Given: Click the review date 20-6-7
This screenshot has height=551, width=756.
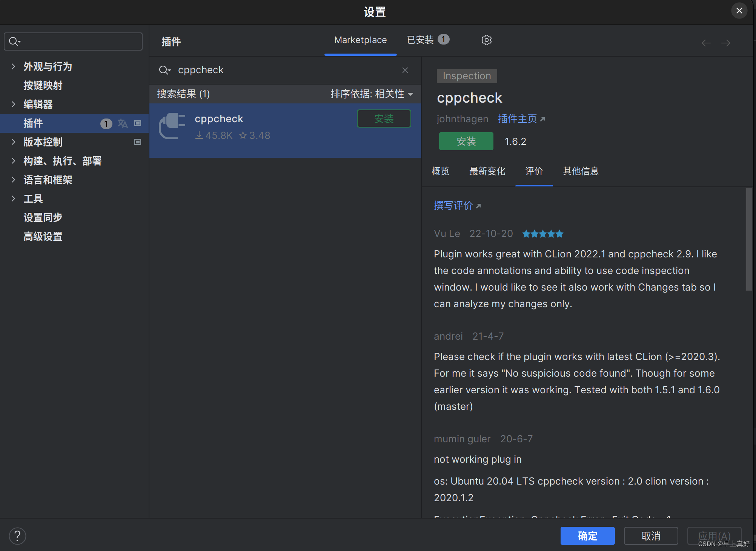Looking at the screenshot, I should click(x=516, y=439).
